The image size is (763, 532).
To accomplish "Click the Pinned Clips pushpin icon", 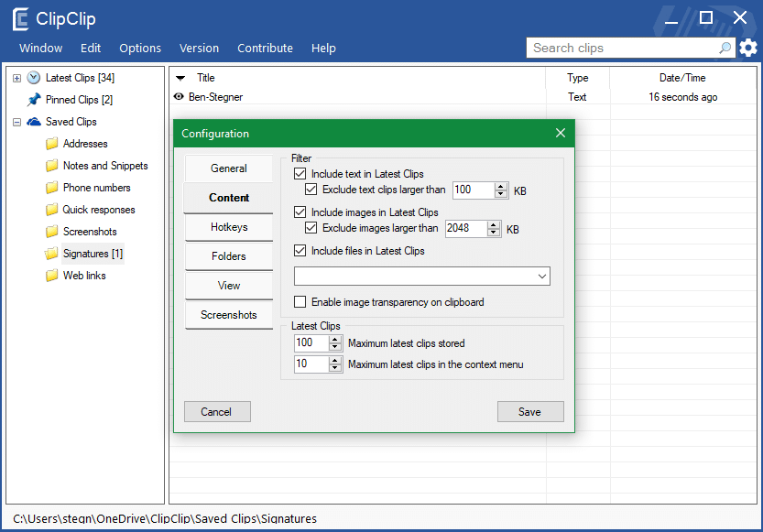I will point(34,100).
